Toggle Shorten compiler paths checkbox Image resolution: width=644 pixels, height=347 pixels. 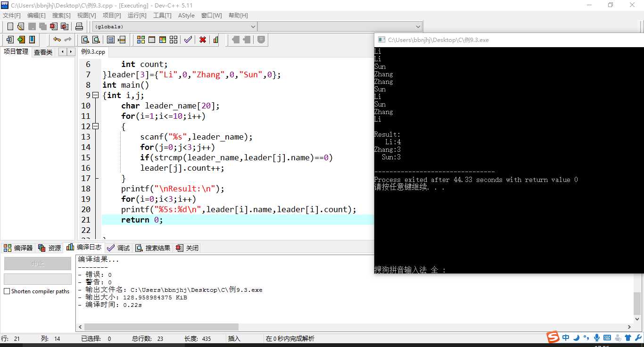click(x=7, y=291)
